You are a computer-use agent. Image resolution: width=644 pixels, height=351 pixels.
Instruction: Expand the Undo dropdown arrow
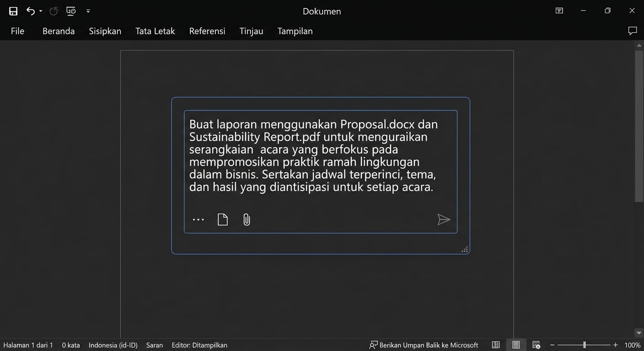tap(40, 11)
